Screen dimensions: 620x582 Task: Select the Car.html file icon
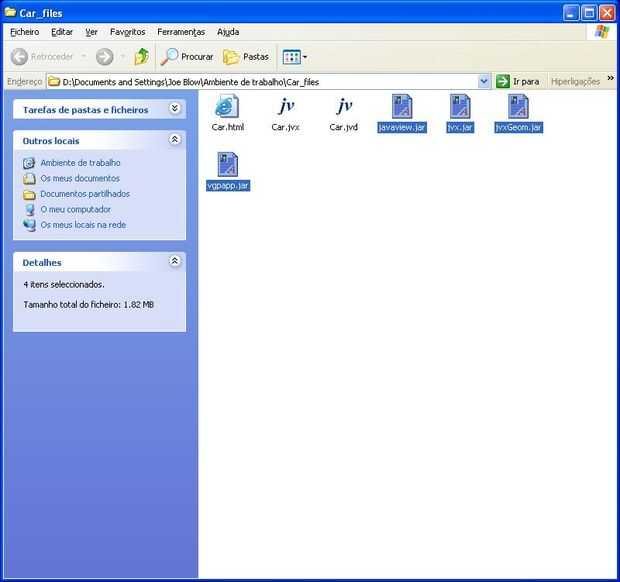[227, 106]
